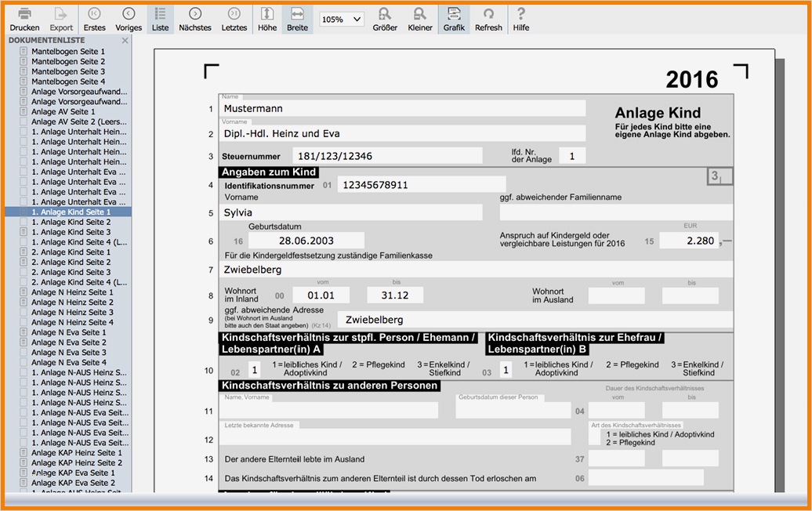Viewport: 812px width, 511px height.
Task: Close the Dokumentenliste panel
Action: (x=125, y=40)
